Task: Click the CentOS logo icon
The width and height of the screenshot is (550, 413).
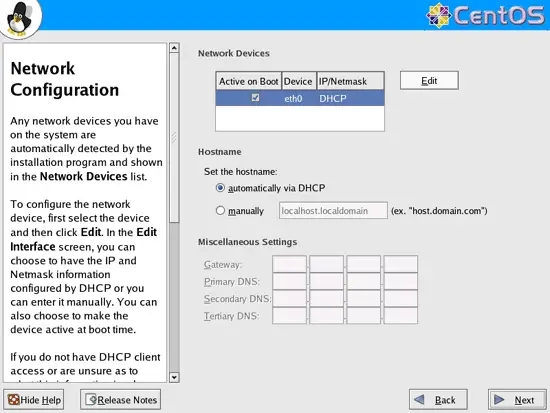Action: coord(438,15)
